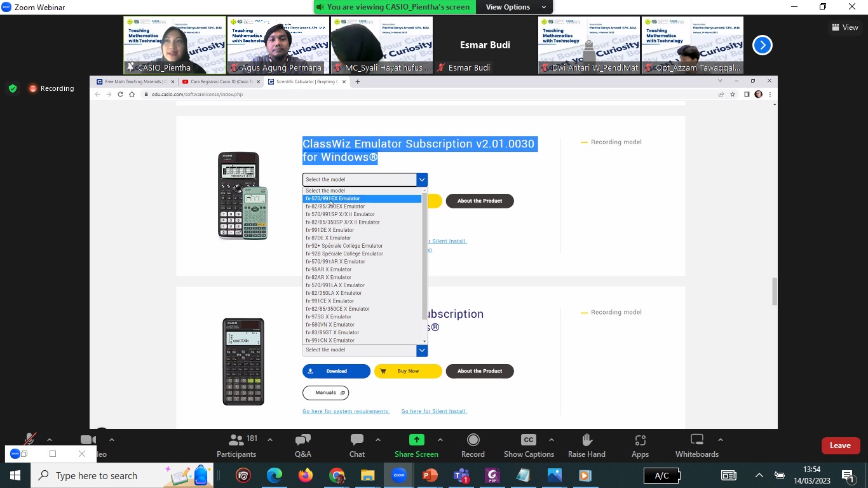Open Microsoft Teams from taskbar
Viewport: 868px width, 488px height.
461,475
